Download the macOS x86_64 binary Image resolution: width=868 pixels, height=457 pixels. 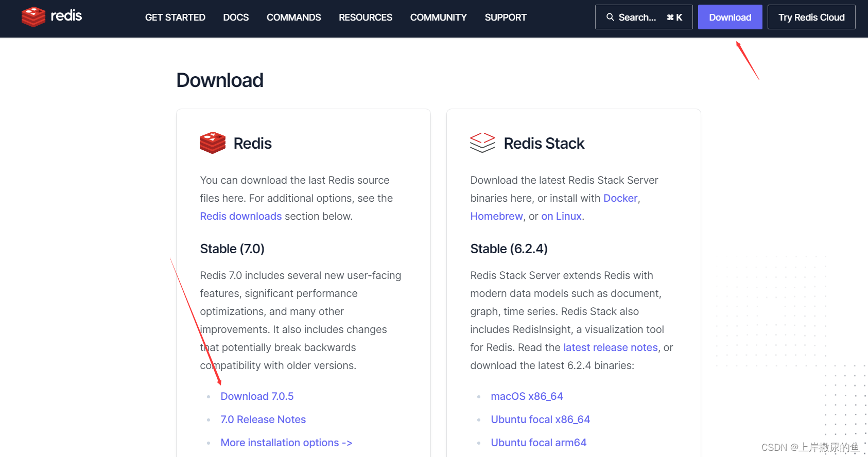pos(527,396)
